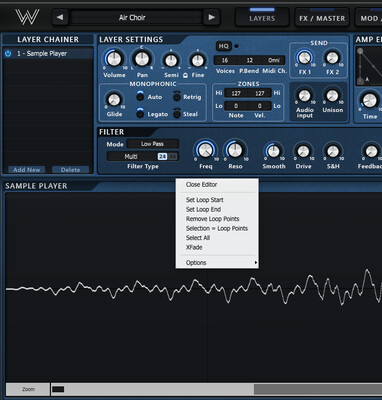The width and height of the screenshot is (382, 400).
Task: Click the P.Bend value 12
Action: click(249, 60)
